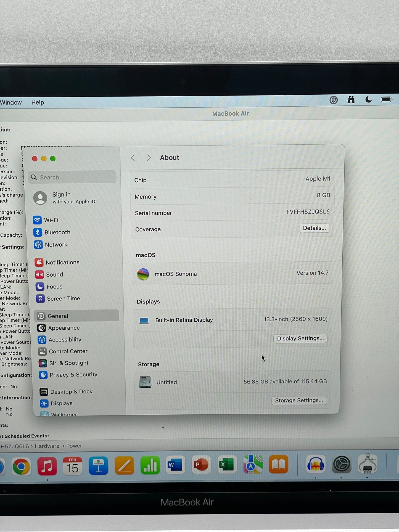
Task: Click the Version 14.7 text
Action: coord(312,273)
